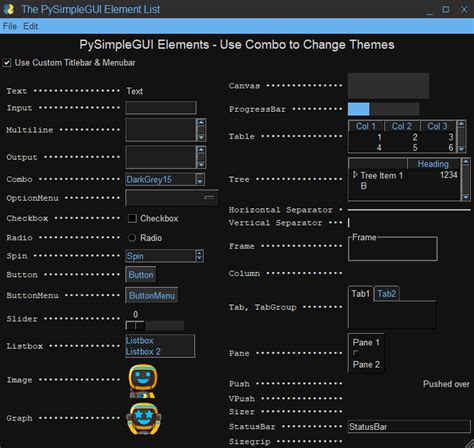The height and width of the screenshot is (448, 474).
Task: Click the Col 2 table header
Action: 402,126
